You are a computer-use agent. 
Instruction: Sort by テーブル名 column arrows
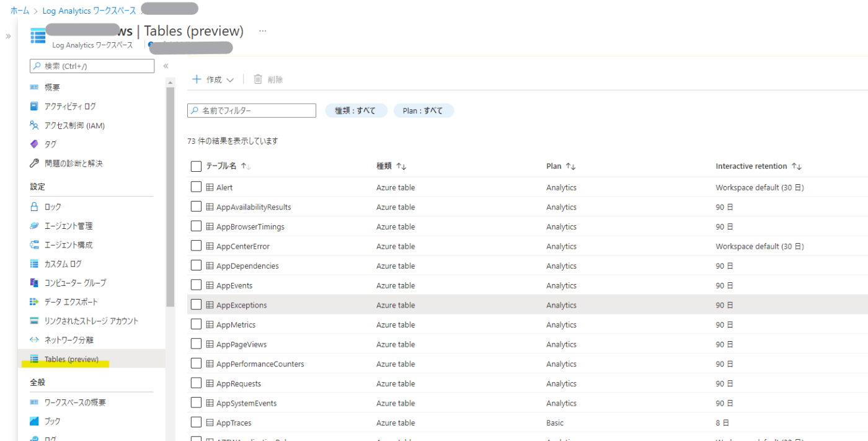pos(246,166)
